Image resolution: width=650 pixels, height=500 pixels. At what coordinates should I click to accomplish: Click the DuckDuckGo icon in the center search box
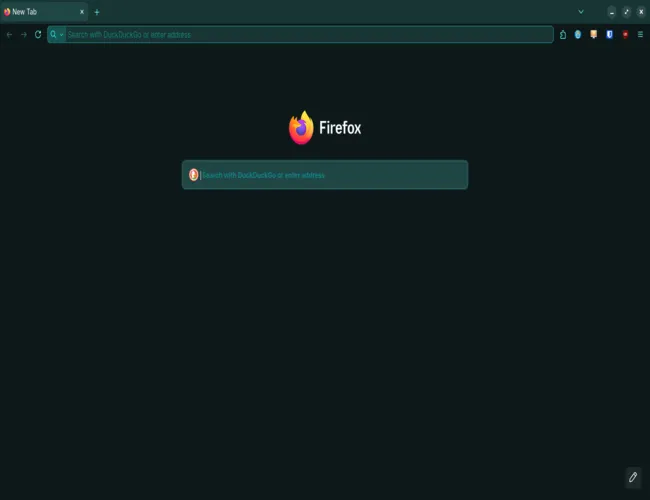coord(193,175)
